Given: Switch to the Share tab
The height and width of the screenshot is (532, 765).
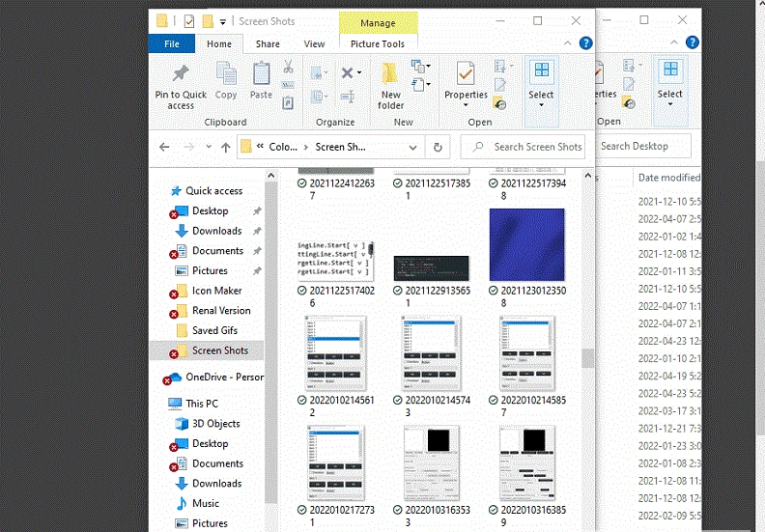Looking at the screenshot, I should [x=268, y=43].
